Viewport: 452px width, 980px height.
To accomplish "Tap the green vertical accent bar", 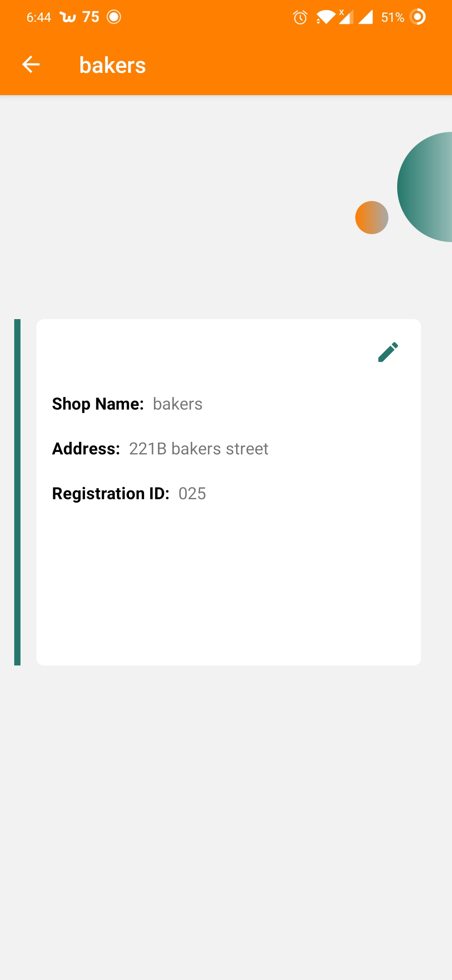I will [17, 492].
